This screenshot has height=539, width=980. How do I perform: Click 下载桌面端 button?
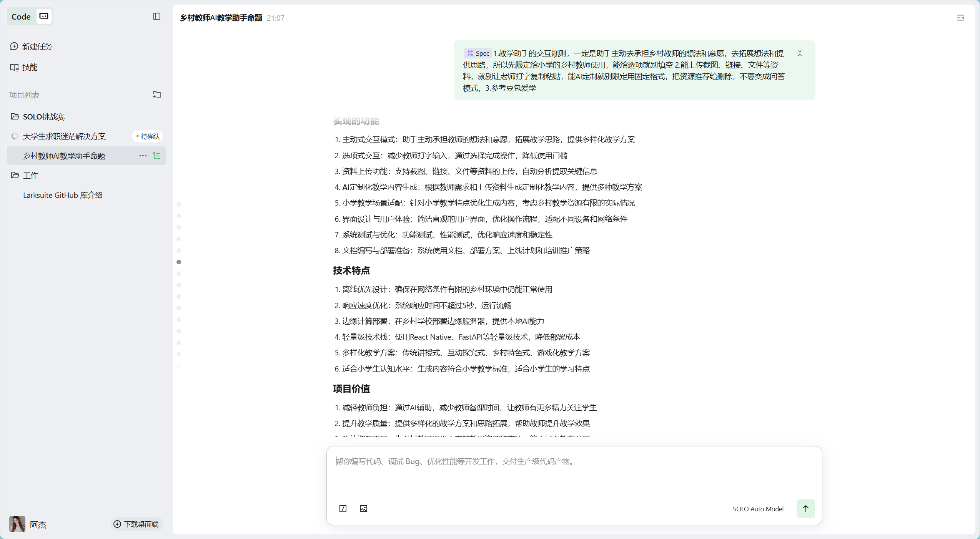(136, 524)
